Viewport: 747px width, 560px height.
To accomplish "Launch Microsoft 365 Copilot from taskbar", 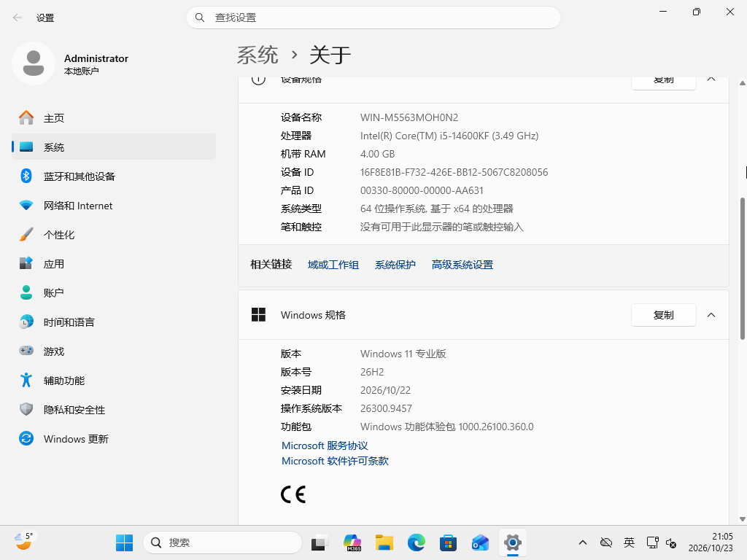I will 352,542.
